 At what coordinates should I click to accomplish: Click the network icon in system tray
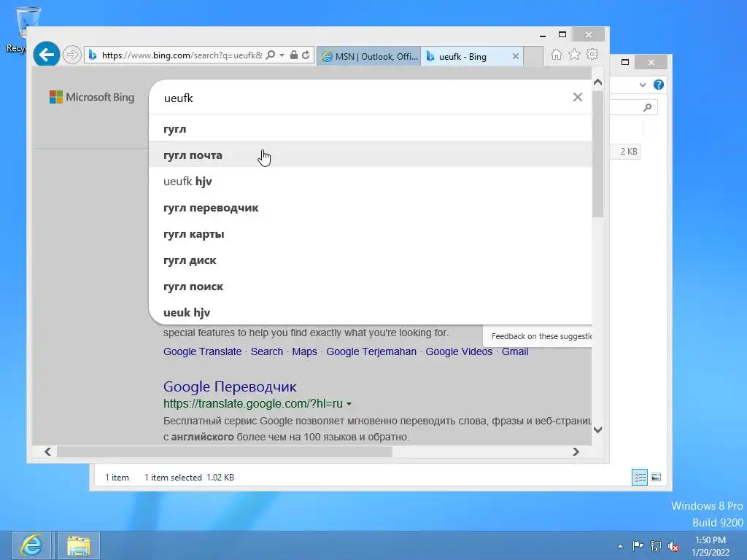656,545
